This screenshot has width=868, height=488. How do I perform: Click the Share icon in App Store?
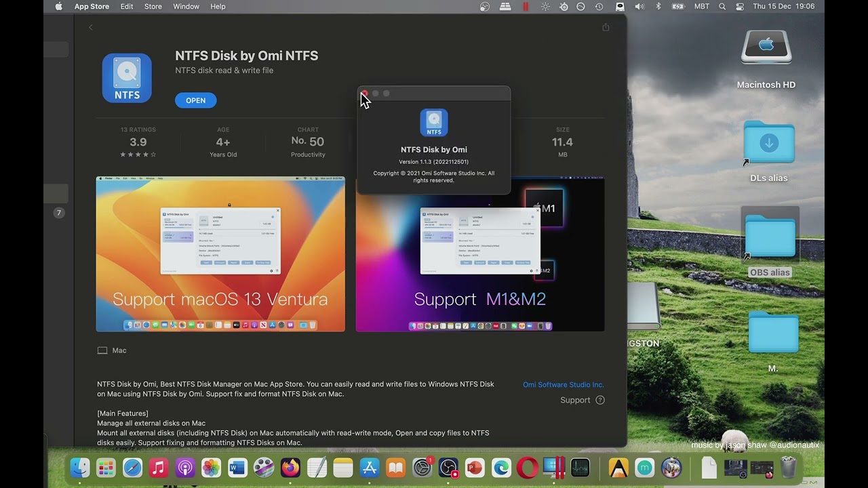[606, 27]
